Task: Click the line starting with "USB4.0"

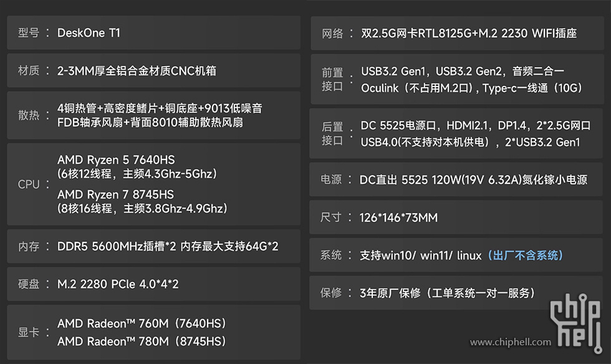Action: [470, 142]
